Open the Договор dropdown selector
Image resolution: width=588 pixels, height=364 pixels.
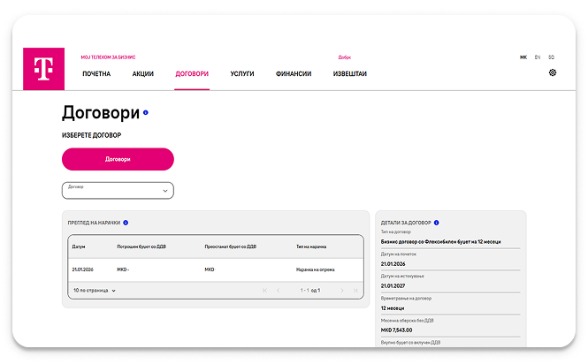pos(118,191)
